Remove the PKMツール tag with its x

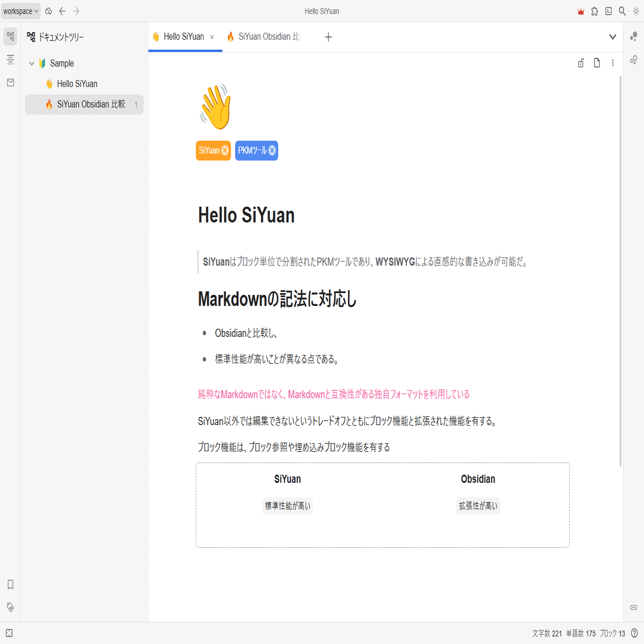point(272,150)
